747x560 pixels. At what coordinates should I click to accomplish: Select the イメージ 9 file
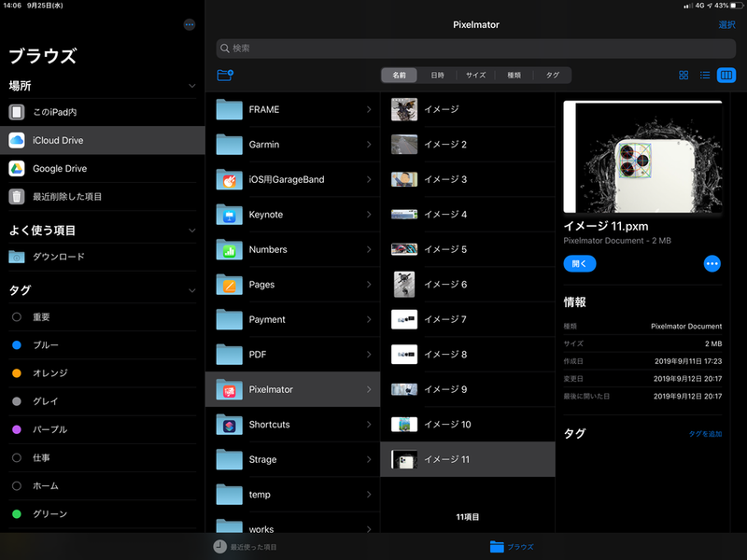(468, 389)
